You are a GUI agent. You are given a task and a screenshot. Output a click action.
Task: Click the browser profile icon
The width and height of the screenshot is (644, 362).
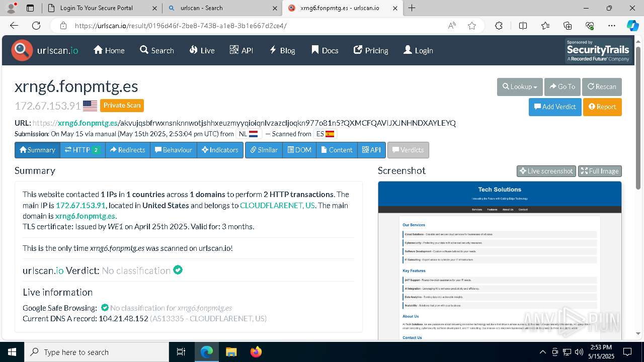tap(11, 8)
